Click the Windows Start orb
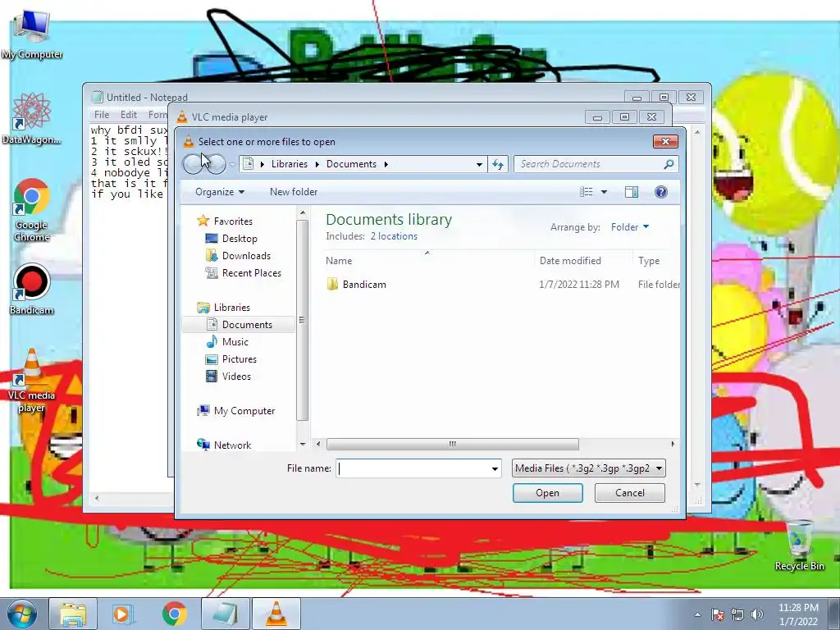The image size is (840, 630). coord(21,614)
